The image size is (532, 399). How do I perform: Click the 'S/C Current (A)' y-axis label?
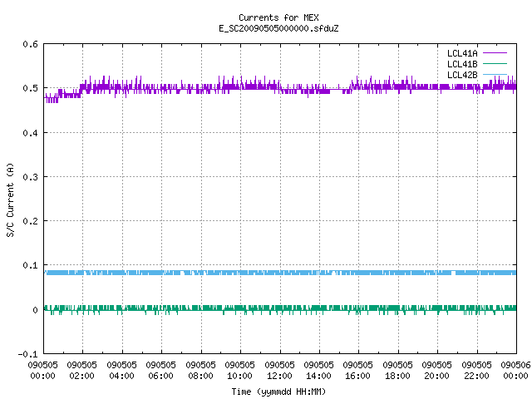pyautogui.click(x=11, y=199)
